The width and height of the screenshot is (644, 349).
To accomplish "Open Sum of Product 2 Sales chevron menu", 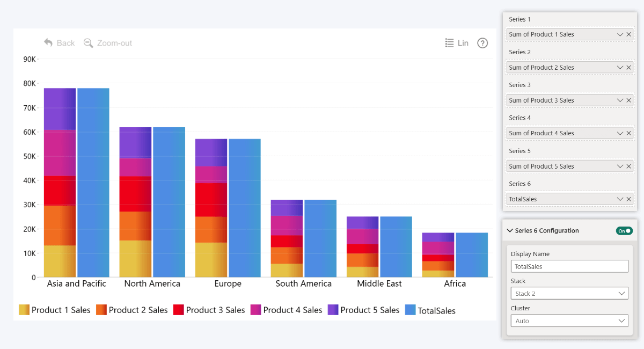I will (x=620, y=68).
